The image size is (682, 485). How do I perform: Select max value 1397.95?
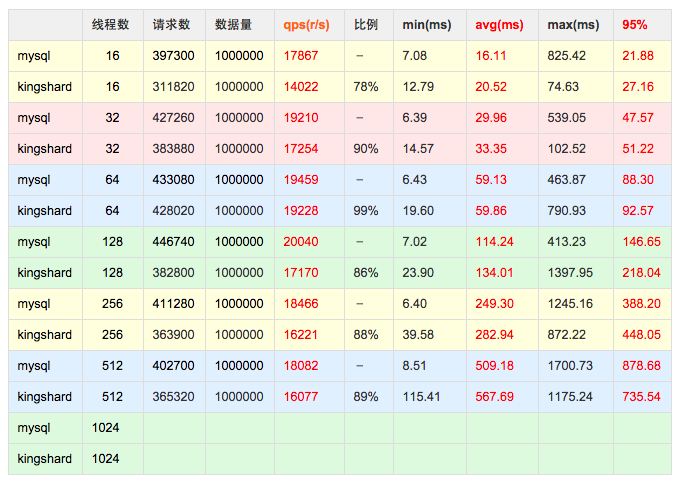pyautogui.click(x=570, y=273)
